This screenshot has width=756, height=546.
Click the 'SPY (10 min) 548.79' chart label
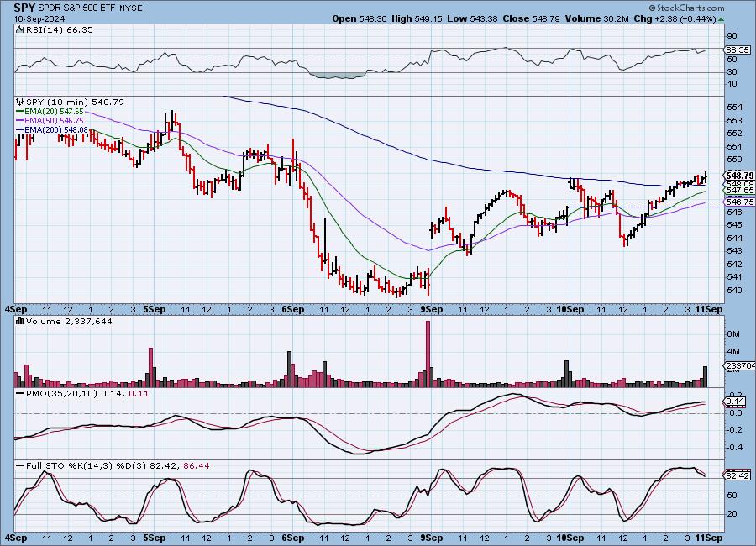coord(75,102)
